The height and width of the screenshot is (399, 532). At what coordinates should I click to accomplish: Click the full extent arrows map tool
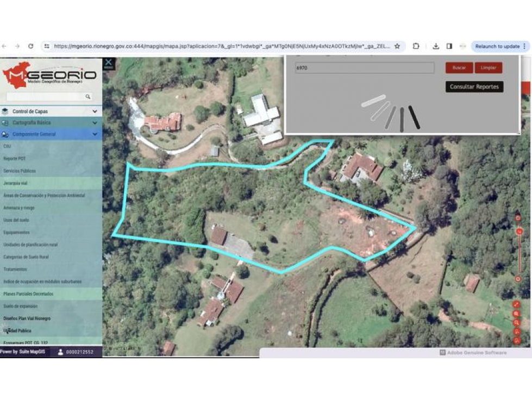click(516, 304)
